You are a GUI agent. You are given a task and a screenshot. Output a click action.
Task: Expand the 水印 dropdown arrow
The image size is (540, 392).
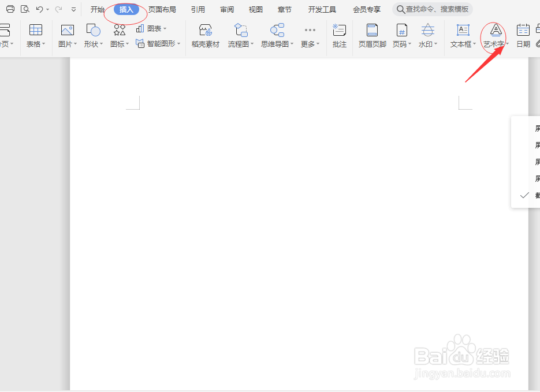pyautogui.click(x=435, y=44)
